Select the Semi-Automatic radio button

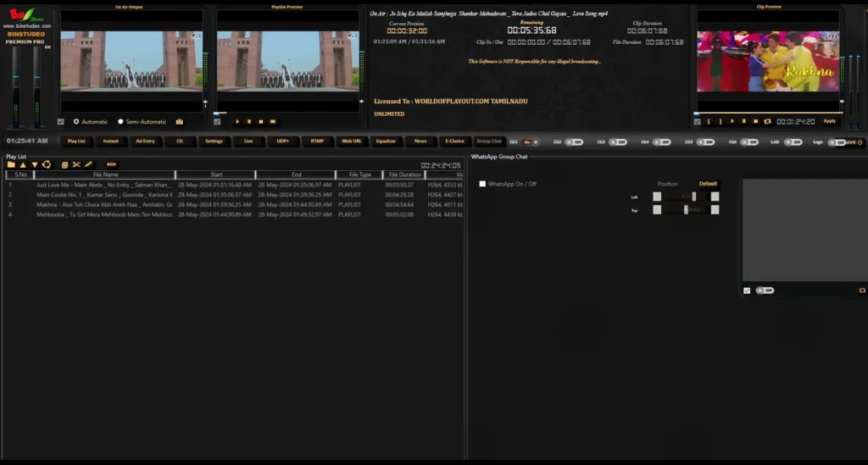(x=120, y=122)
